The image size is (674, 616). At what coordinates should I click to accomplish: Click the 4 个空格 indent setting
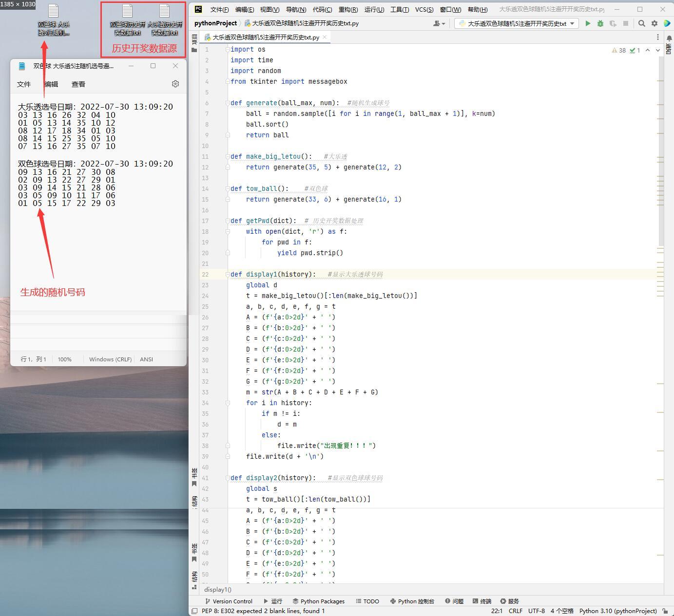562,611
